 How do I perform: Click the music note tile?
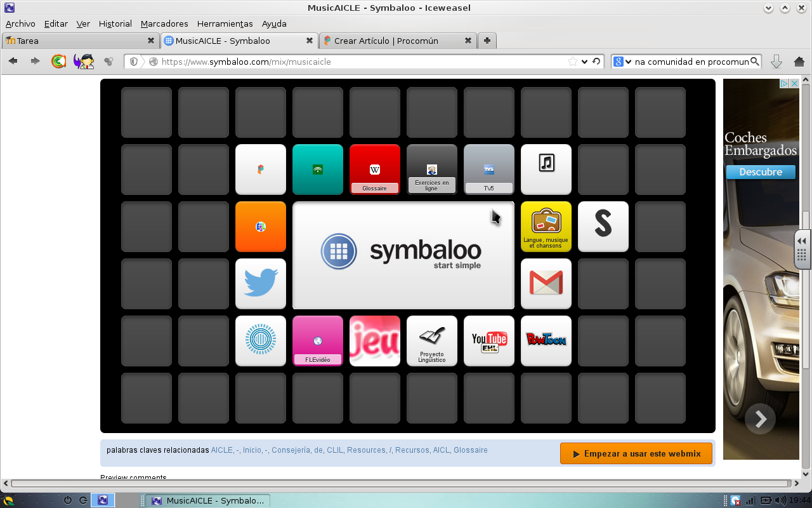pos(546,169)
